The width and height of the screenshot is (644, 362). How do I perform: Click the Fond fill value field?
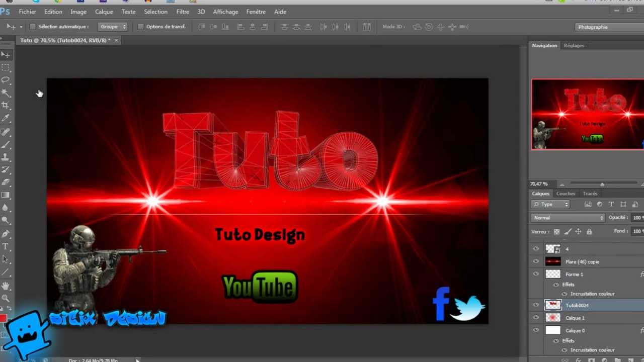coord(637,231)
